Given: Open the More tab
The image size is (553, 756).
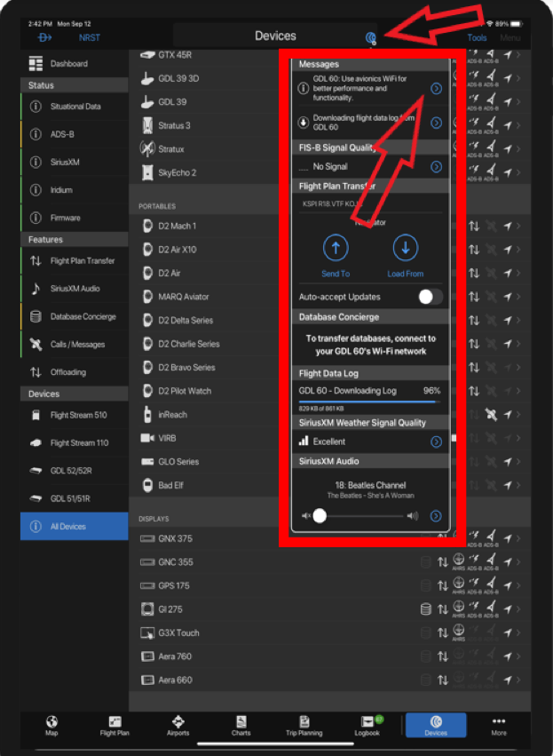Looking at the screenshot, I should (x=499, y=725).
